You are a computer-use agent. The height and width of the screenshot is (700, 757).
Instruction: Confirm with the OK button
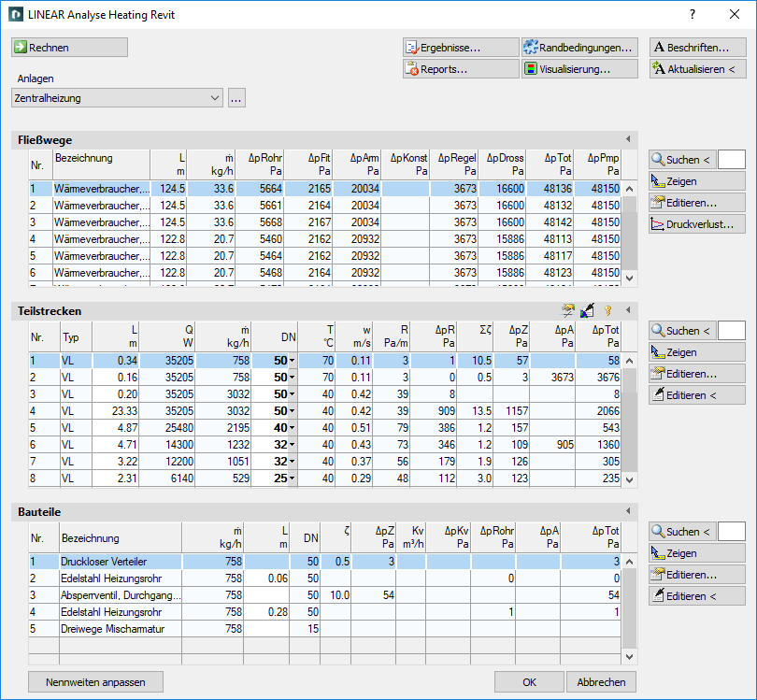pyautogui.click(x=529, y=682)
